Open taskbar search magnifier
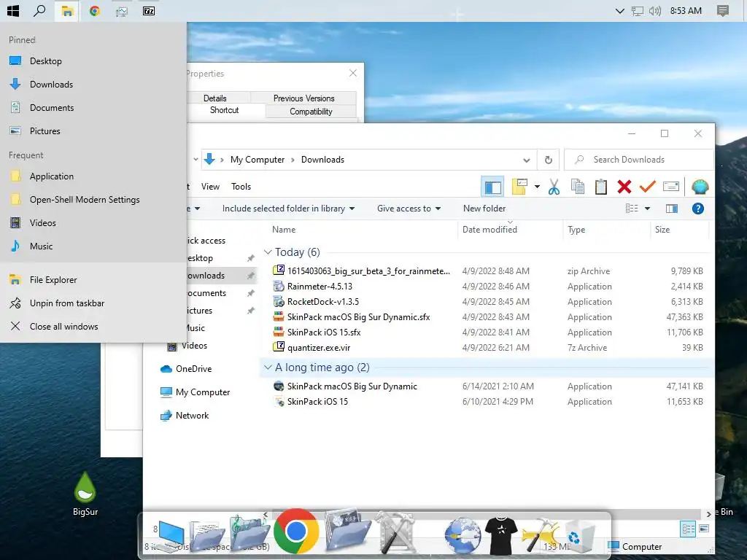The height and width of the screenshot is (560, 747). click(39, 10)
